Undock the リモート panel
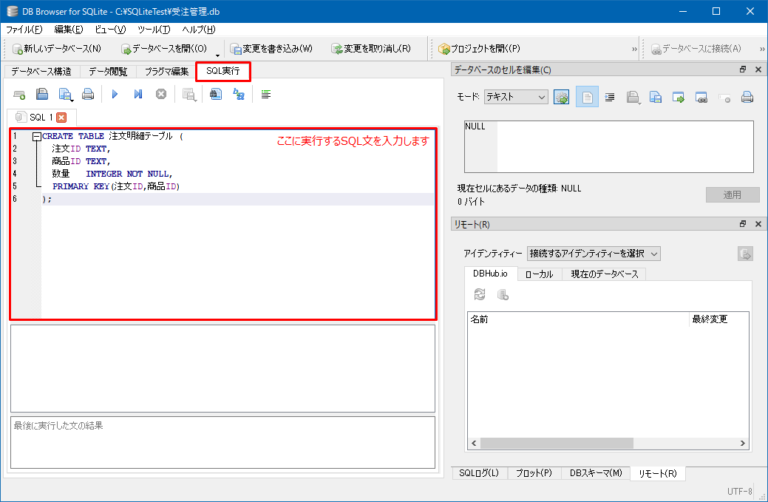 [743, 224]
